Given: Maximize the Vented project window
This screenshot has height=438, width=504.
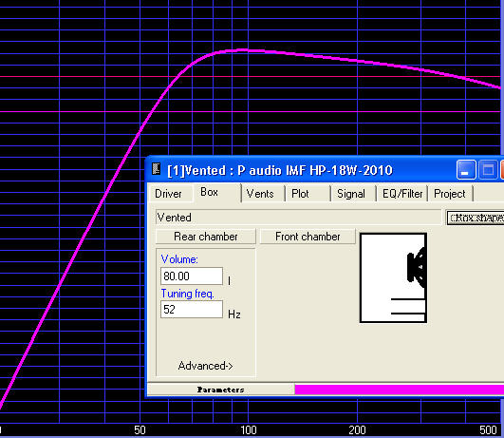Looking at the screenshot, I should pyautogui.click(x=488, y=169).
